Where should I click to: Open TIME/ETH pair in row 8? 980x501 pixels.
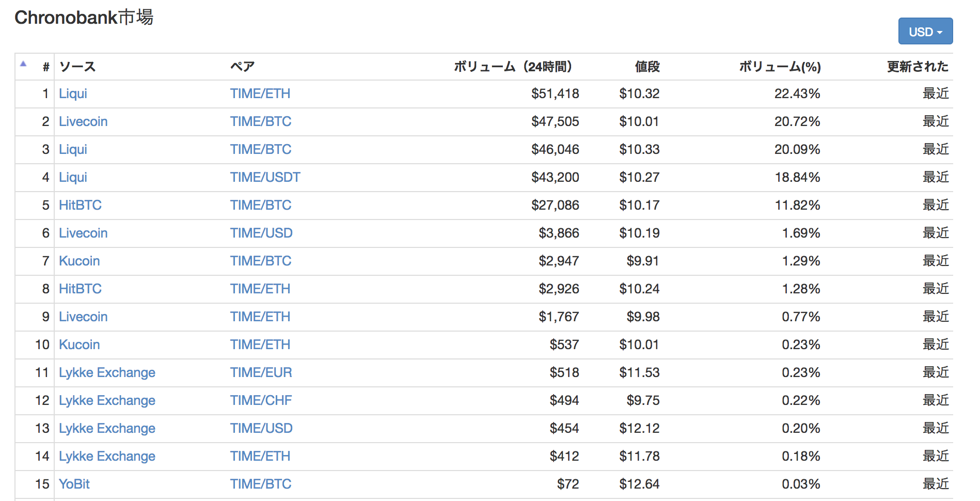coord(260,289)
